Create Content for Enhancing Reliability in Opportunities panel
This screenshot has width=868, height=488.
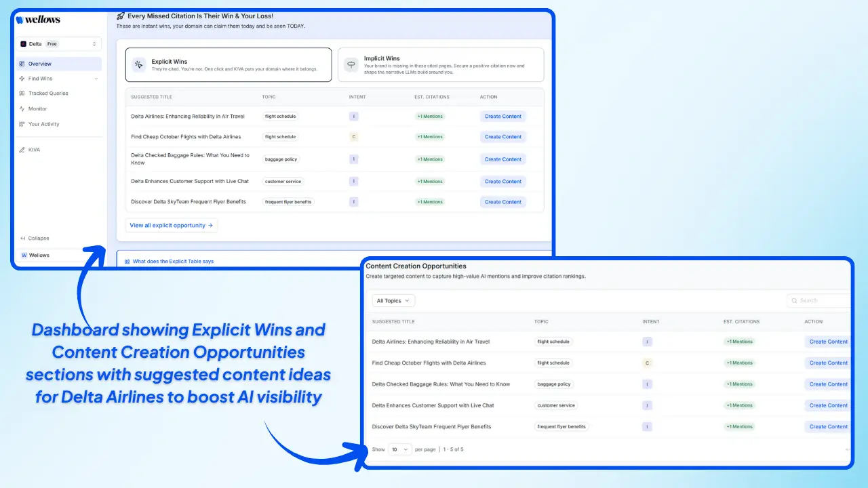pyautogui.click(x=828, y=342)
